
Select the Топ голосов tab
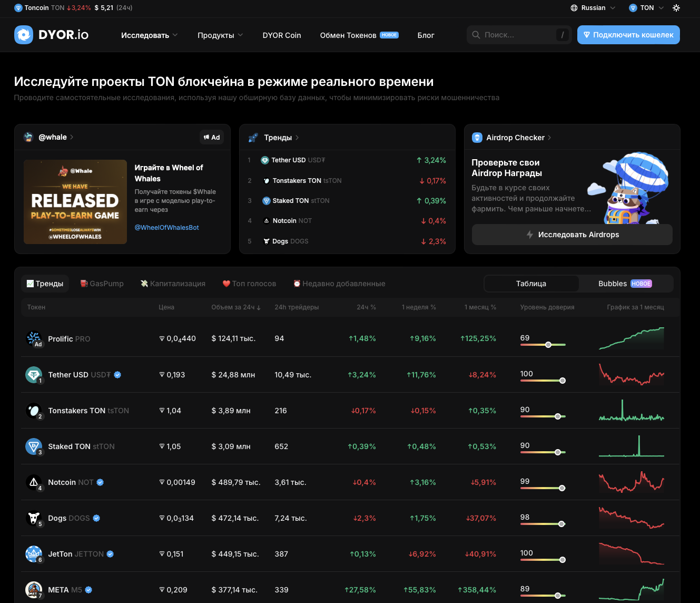[249, 284]
